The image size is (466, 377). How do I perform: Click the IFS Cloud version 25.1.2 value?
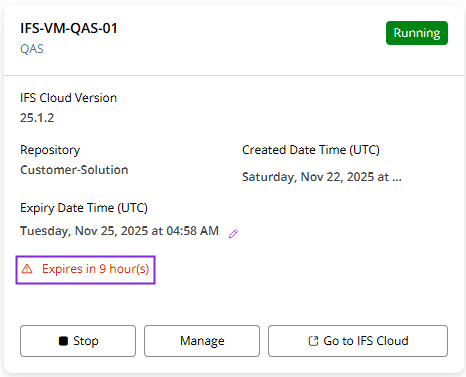point(37,118)
